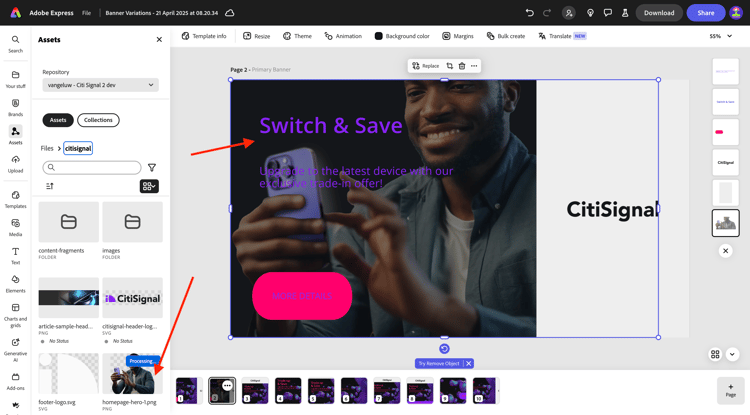This screenshot has width=750, height=415.
Task: Click the rotate handle below image
Action: [444, 349]
